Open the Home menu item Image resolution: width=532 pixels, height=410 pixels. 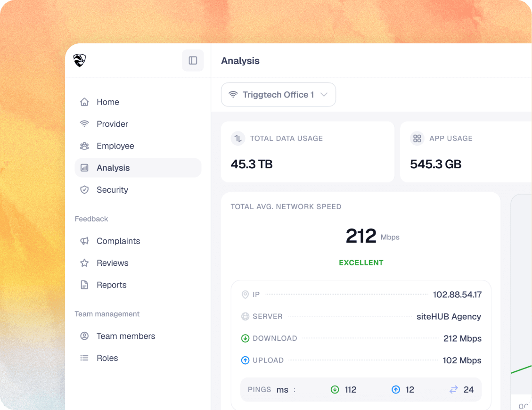[x=138, y=102]
